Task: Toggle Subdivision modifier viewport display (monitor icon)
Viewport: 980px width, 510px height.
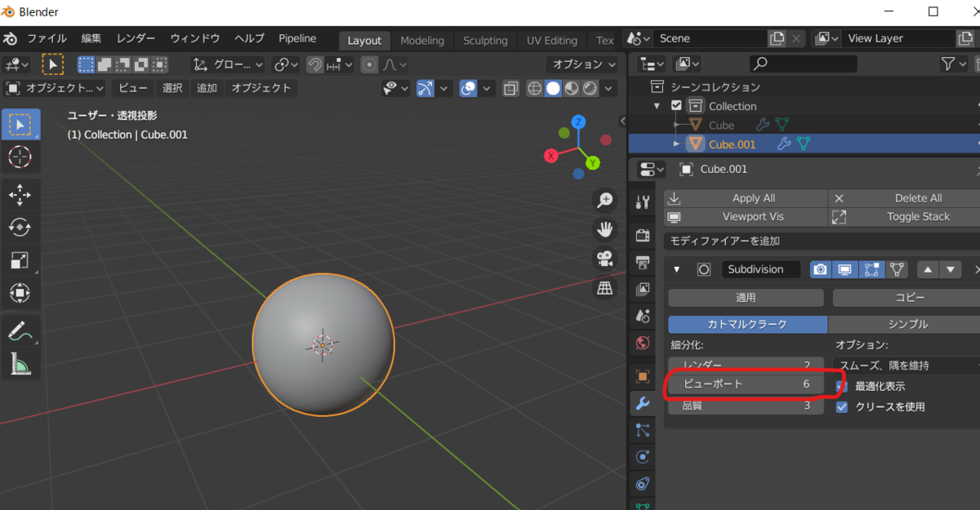Action: point(846,269)
